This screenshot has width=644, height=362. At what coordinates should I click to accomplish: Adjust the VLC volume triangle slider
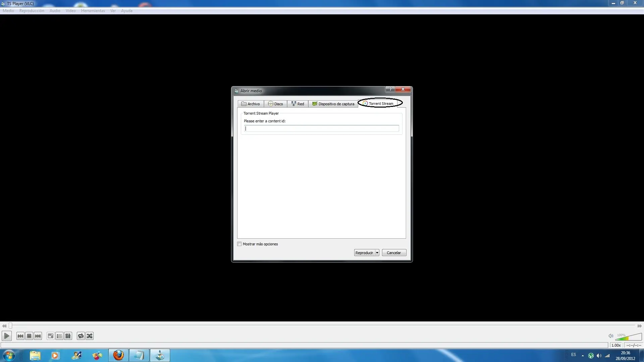point(629,337)
